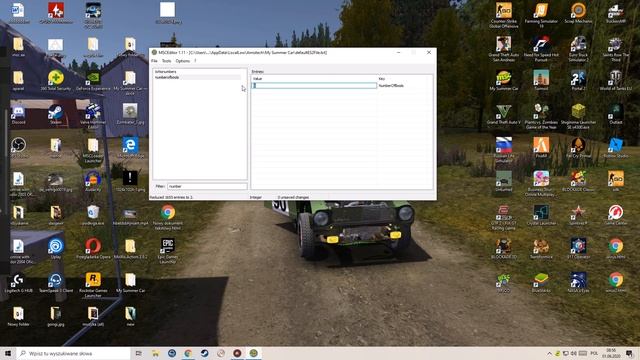640x360 pixels.
Task: Open 911 Operator desktop shortcut
Action: click(x=578, y=249)
